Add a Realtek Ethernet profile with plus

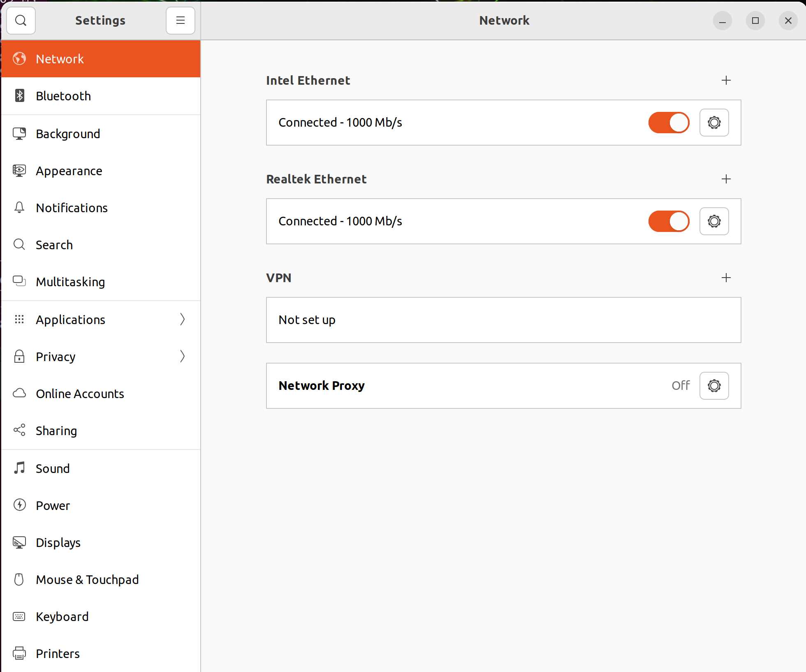point(726,179)
